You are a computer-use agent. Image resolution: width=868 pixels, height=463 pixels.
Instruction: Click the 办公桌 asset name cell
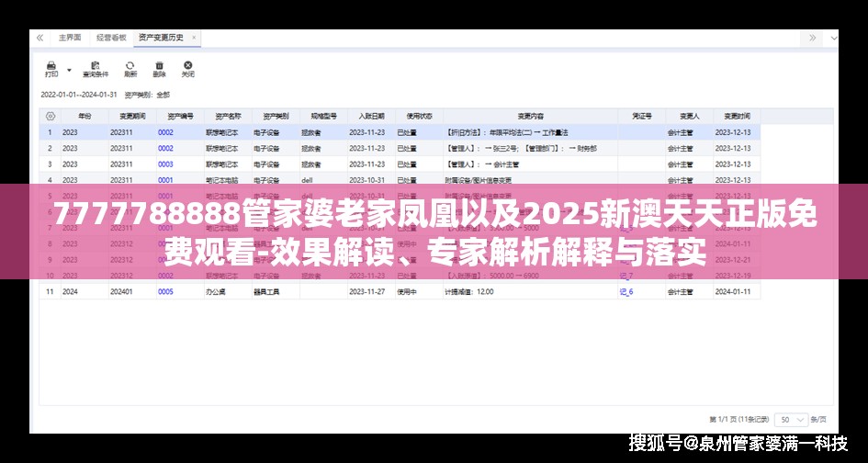click(228, 291)
